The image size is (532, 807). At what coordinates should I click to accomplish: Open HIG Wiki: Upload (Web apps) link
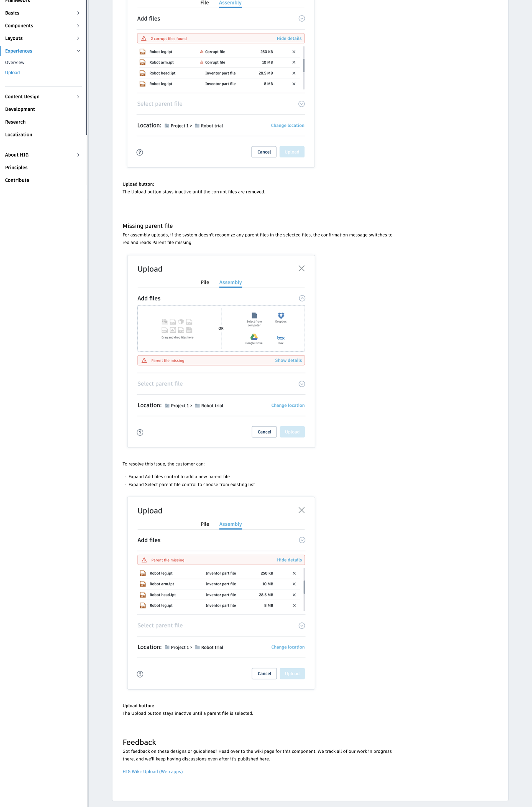click(152, 771)
